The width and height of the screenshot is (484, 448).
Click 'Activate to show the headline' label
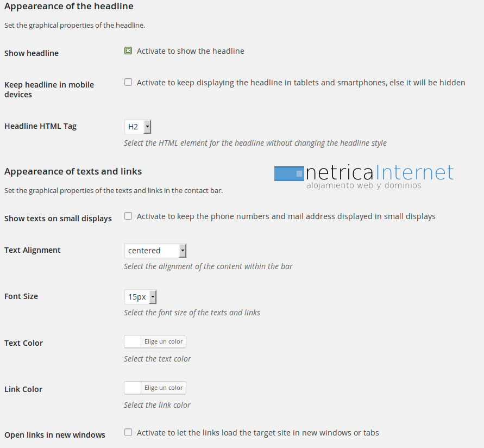point(191,51)
